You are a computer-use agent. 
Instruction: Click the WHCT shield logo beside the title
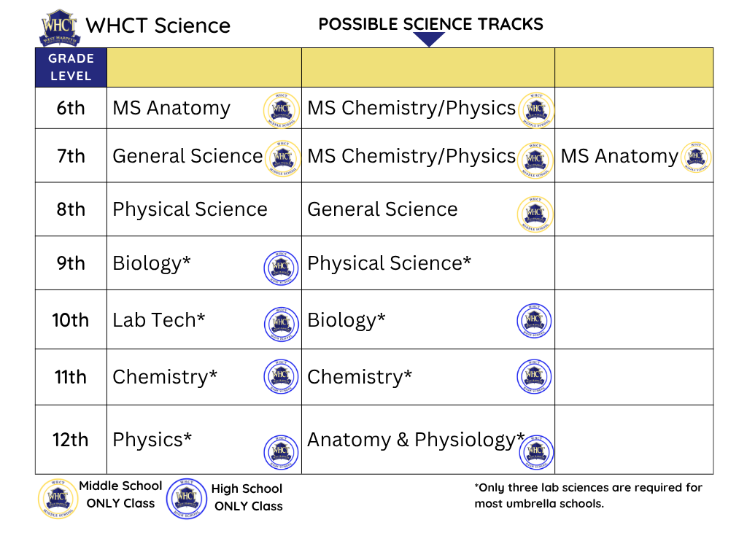[x=59, y=28]
